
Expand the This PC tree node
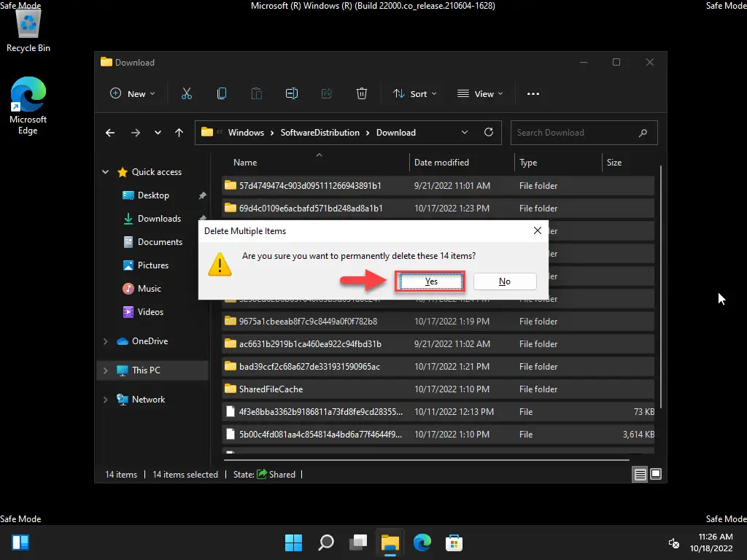(105, 370)
